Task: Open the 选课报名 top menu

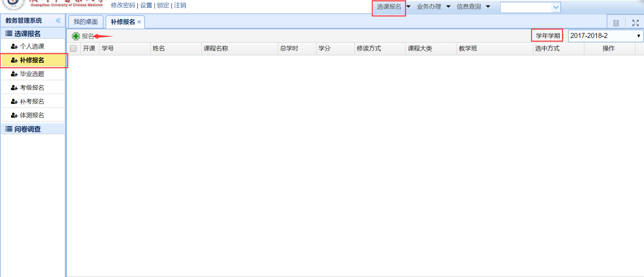Action: coord(389,7)
